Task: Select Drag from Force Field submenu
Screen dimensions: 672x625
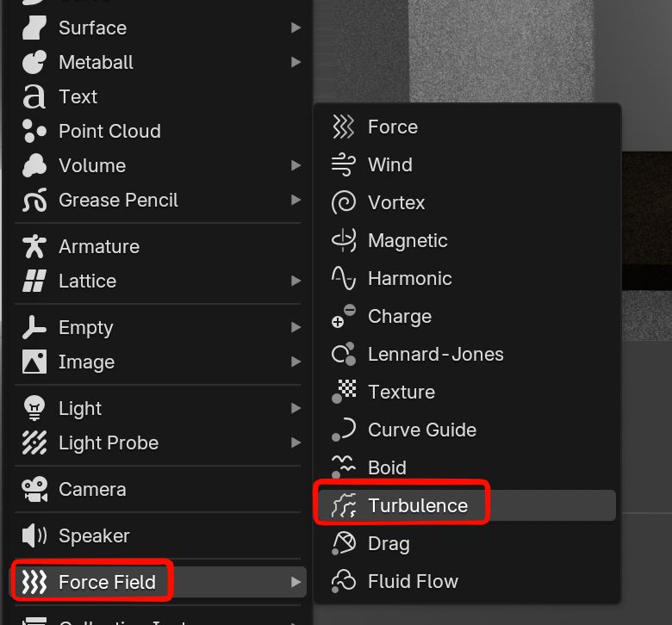Action: 389,544
